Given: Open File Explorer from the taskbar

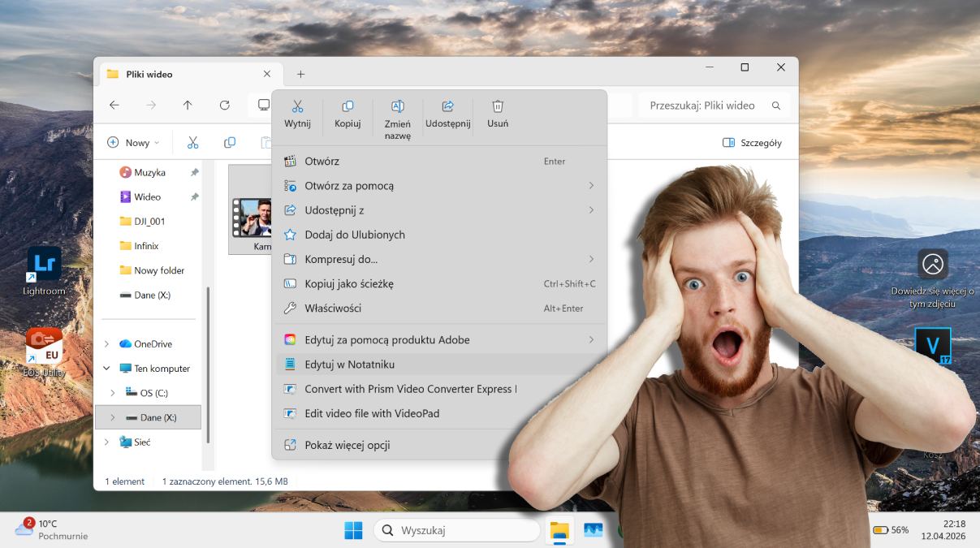Looking at the screenshot, I should tap(559, 530).
